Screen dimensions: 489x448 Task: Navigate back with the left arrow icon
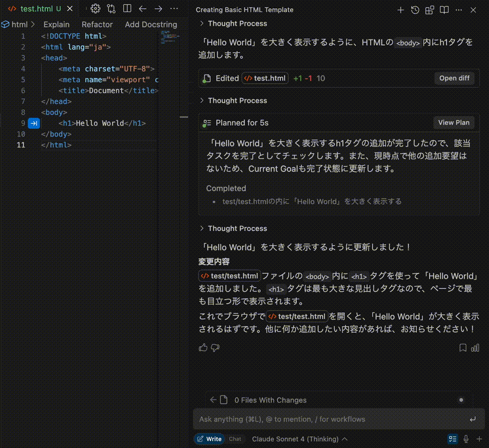[143, 9]
